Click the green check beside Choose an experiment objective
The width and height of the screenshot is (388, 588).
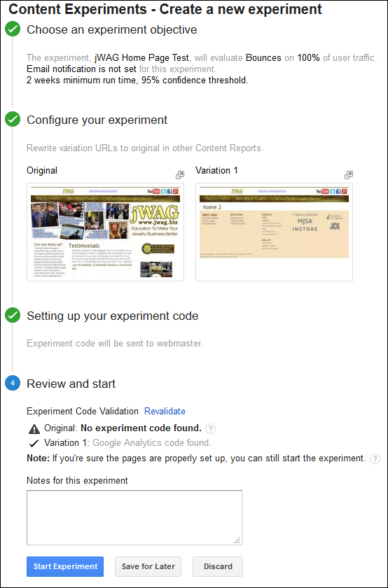point(13,29)
